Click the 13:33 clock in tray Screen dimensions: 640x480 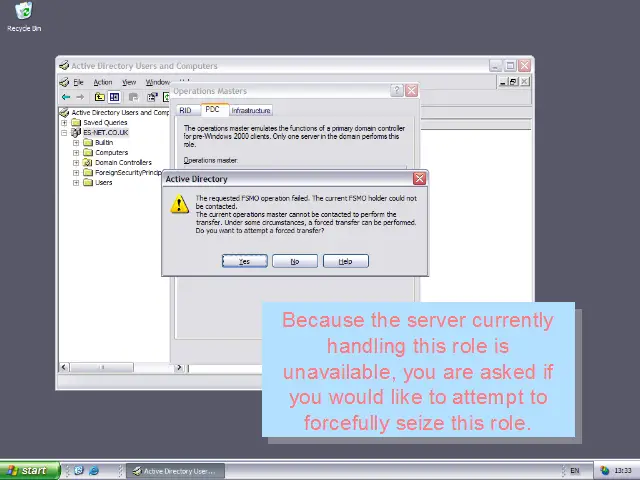click(x=622, y=471)
